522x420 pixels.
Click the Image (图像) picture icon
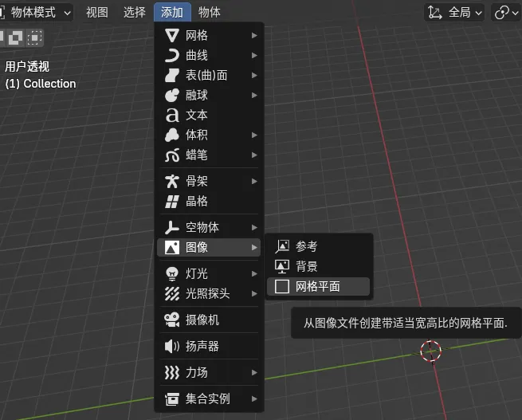[x=172, y=247]
